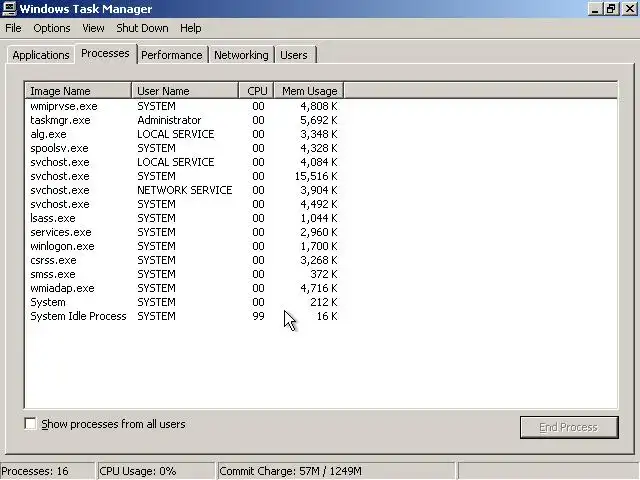Click the 5,692 K memory value
This screenshot has width=640, height=480.
319,120
